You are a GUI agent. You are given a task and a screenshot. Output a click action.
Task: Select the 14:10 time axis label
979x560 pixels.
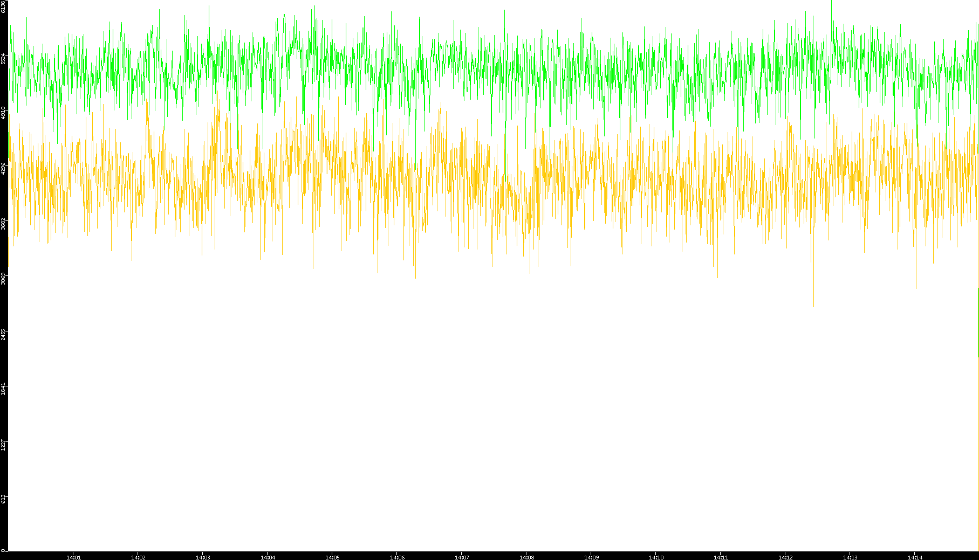[x=656, y=557]
